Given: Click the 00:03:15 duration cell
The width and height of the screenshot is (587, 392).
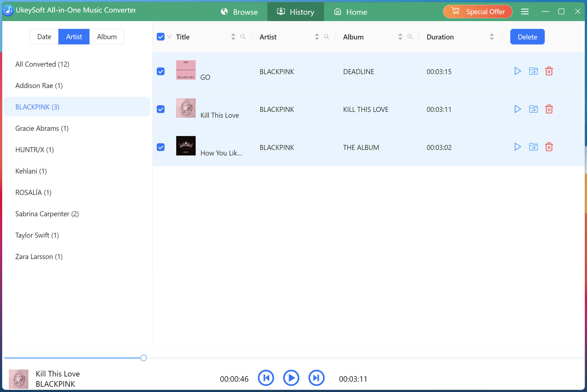Looking at the screenshot, I should coord(439,72).
